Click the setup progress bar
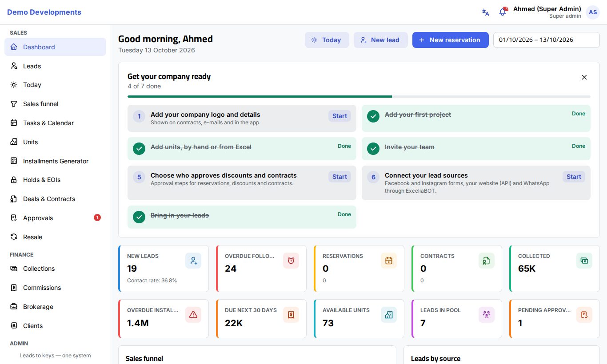607x364 pixels. [x=359, y=96]
